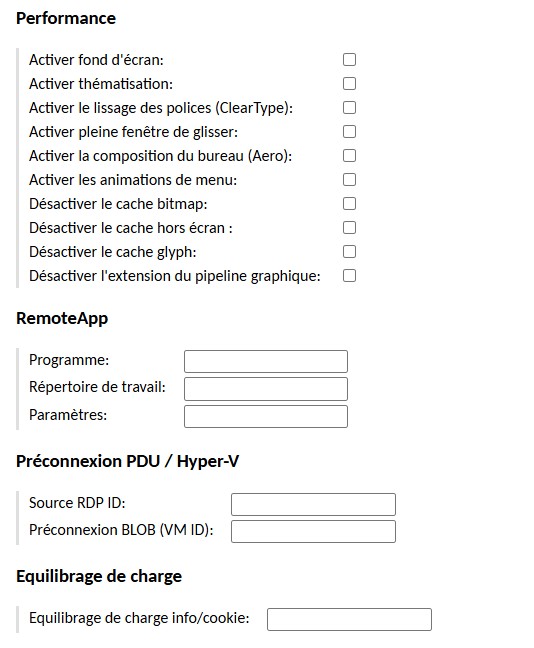Toggle the "Activer thématisation" checkbox

pyautogui.click(x=349, y=83)
